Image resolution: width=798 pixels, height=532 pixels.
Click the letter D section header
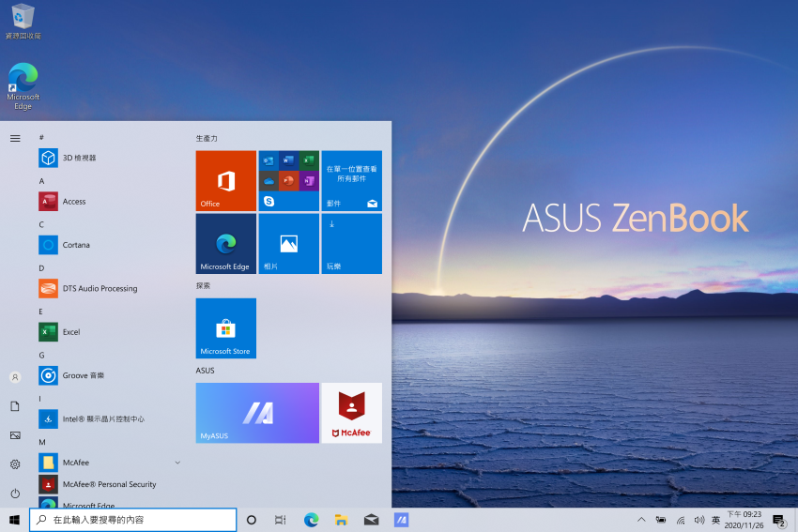[41, 268]
